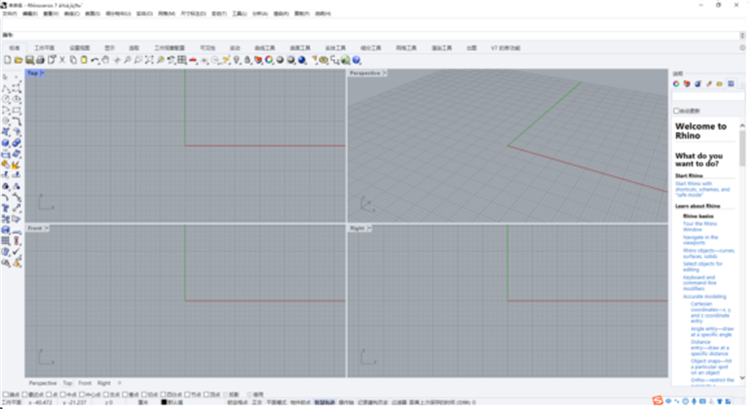Switch to the 工作平面 toolbar tab
This screenshot has height=409, width=750.
point(44,48)
